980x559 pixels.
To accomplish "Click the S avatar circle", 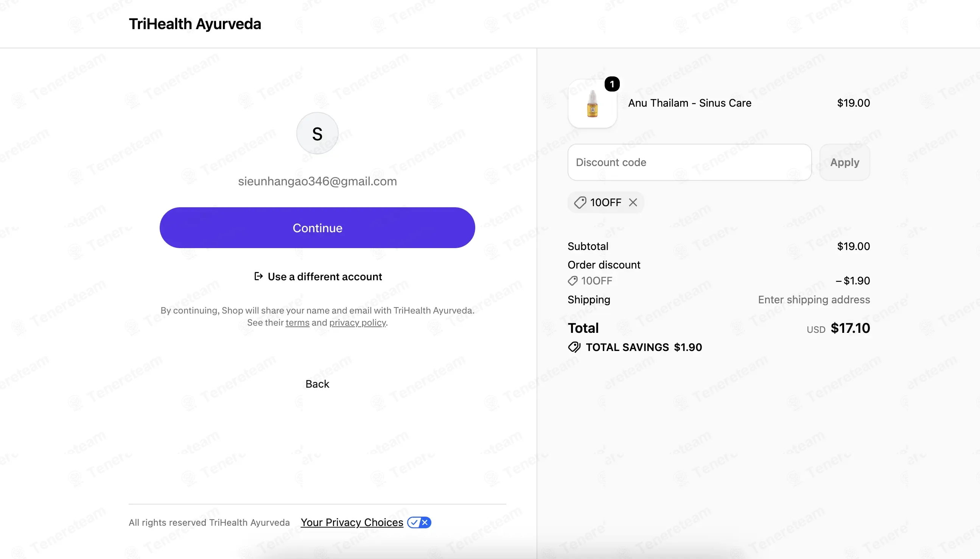I will (317, 133).
